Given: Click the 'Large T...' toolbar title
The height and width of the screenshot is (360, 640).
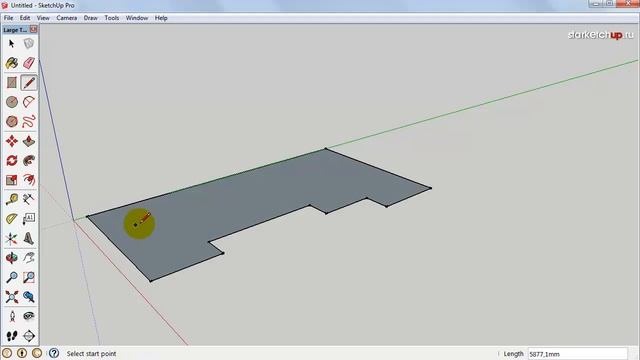Looking at the screenshot, I should pyautogui.click(x=15, y=30).
